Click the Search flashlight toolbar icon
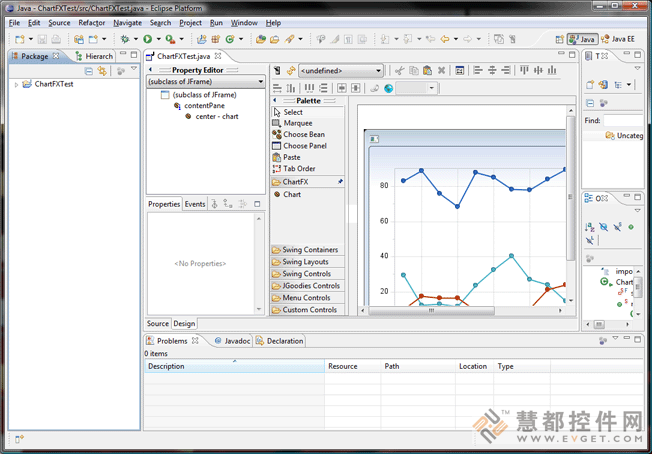Viewport: 652px width, 454px height. click(290, 39)
